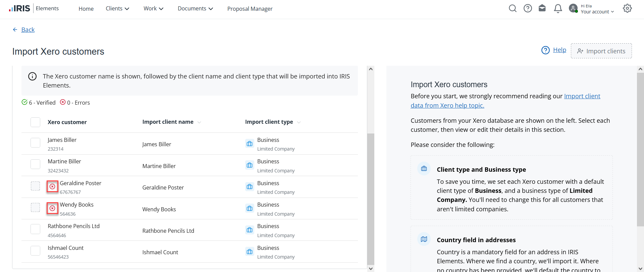Click the help panel scrollbar up arrow
Viewport: 644px width, 272px height.
(640, 69)
